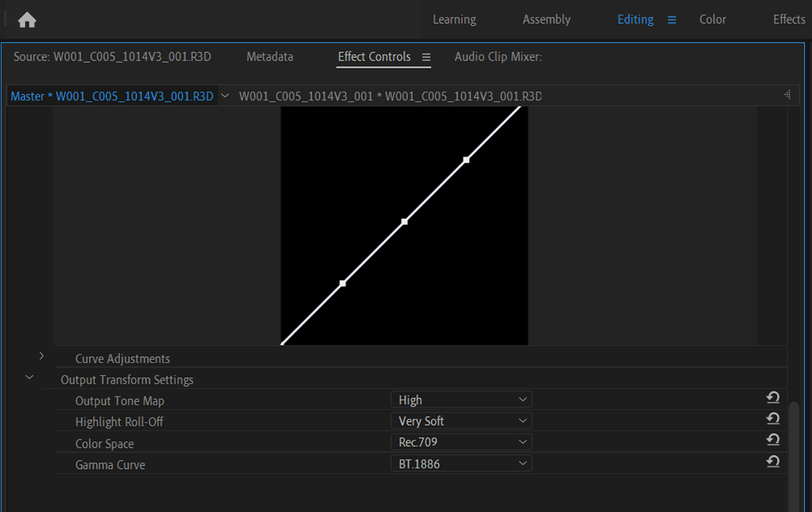The image size is (812, 512).
Task: Open the Highlight Roll-Off dropdown set to Very Soft
Action: [x=461, y=421]
